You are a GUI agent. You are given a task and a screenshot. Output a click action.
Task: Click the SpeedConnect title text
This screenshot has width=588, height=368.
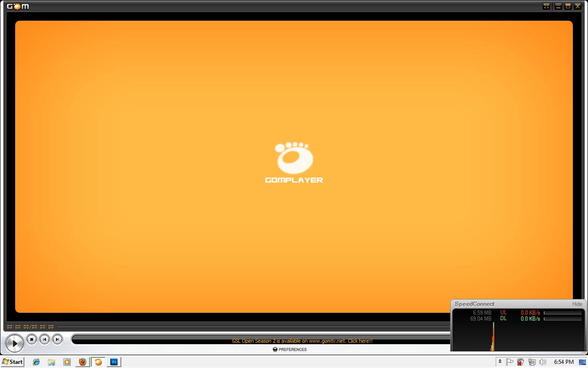coord(475,304)
